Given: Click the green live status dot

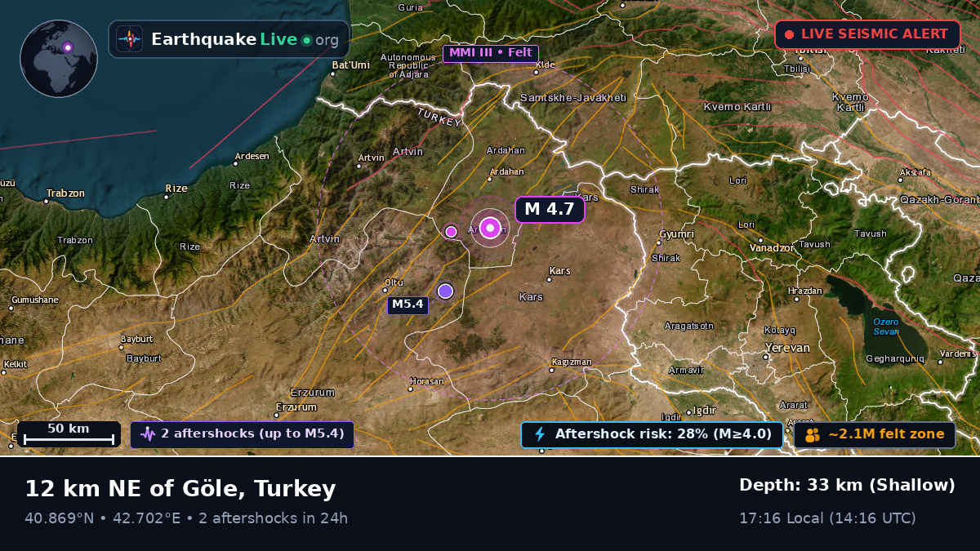Looking at the screenshot, I should coord(306,40).
